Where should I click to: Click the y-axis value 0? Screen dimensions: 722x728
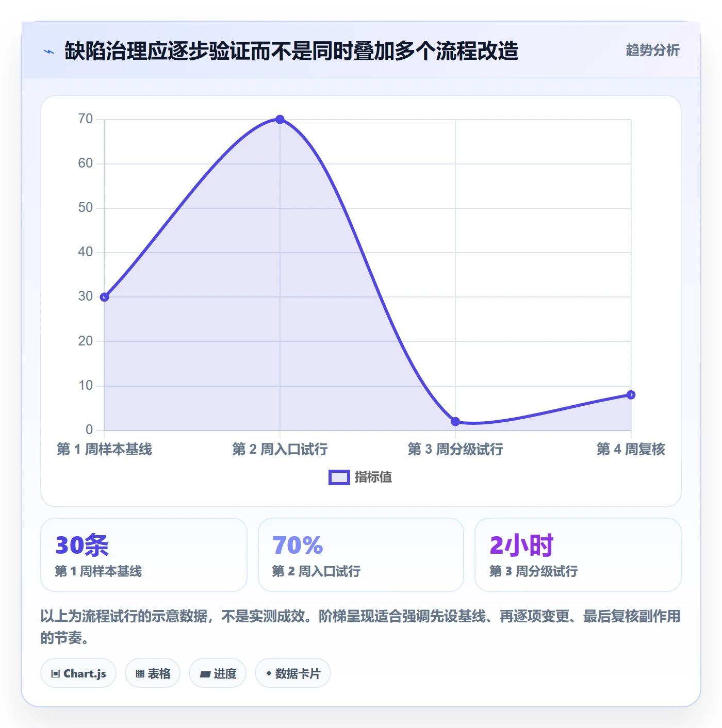click(x=89, y=429)
